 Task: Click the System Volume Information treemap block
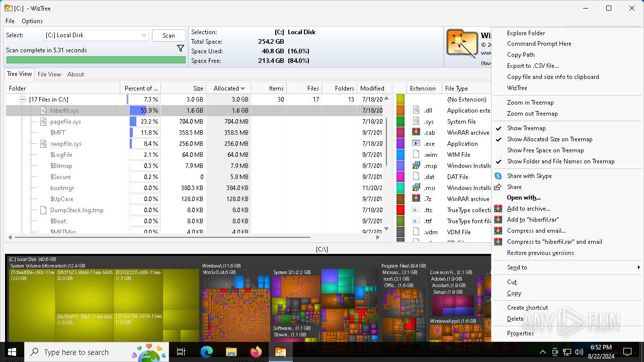104,302
